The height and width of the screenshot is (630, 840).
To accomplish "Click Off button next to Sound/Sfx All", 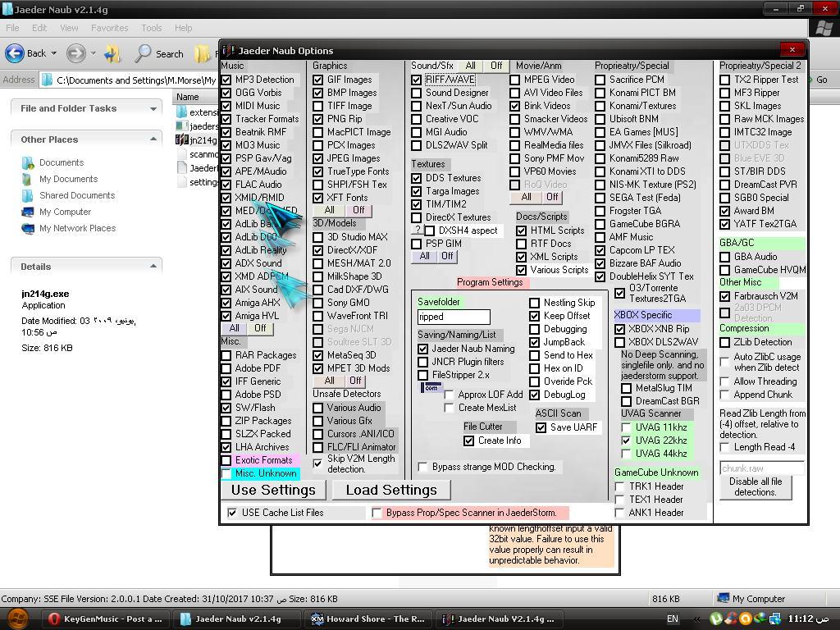I will (x=496, y=66).
